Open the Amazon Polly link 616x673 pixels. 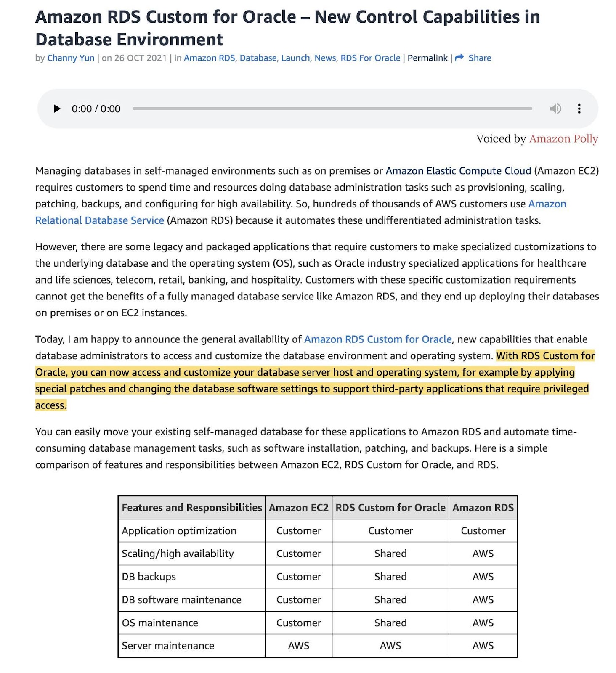click(x=563, y=139)
